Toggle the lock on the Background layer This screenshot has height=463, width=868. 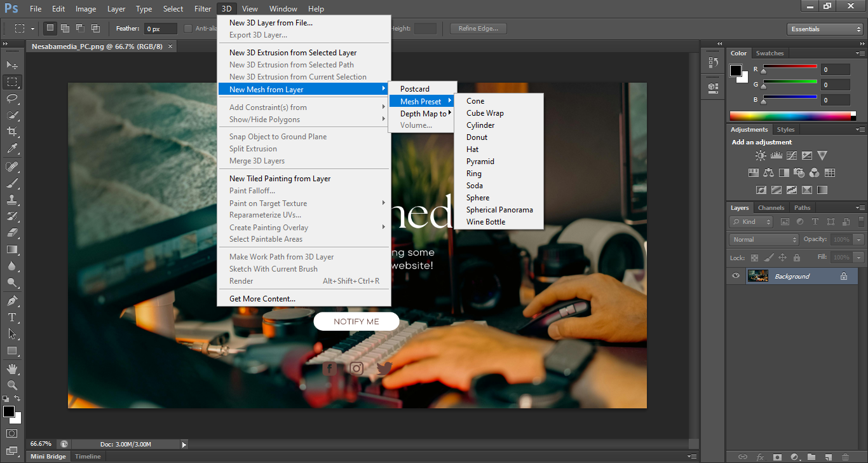click(844, 276)
